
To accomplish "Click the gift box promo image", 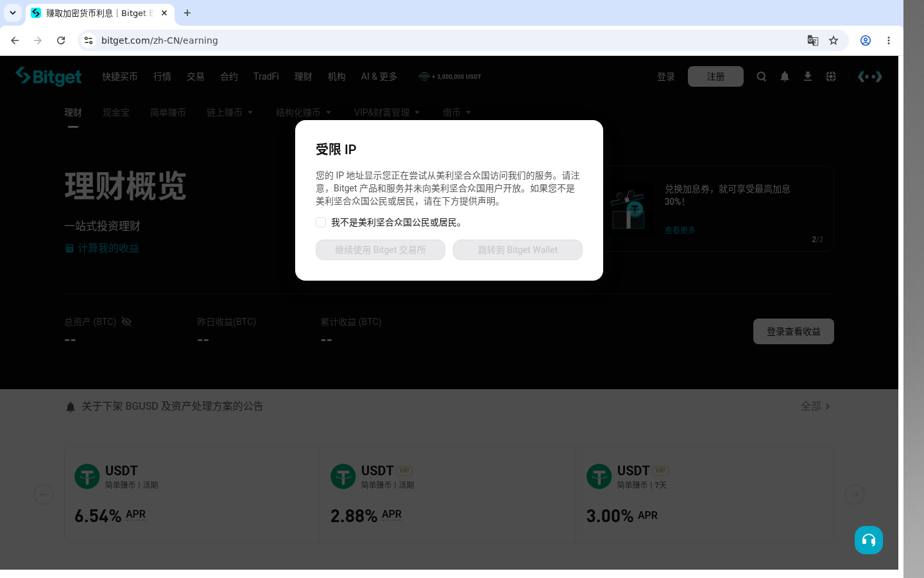I will pyautogui.click(x=628, y=209).
